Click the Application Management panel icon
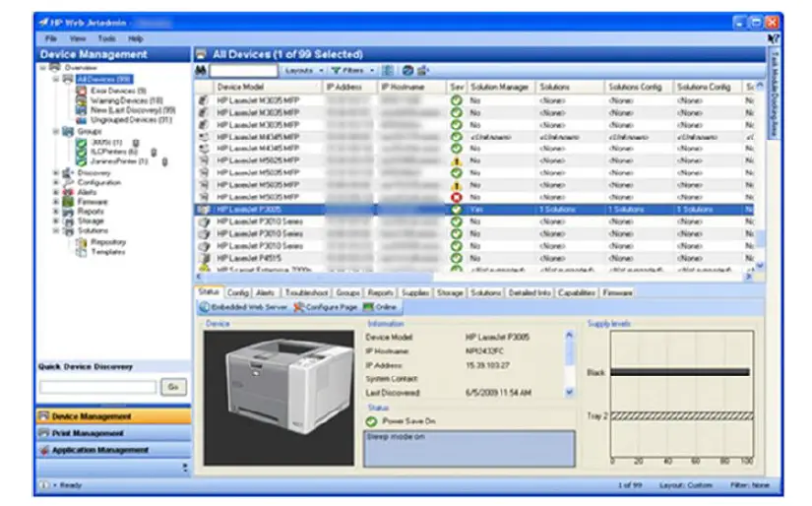This screenshot has height=506, width=812. click(x=44, y=450)
